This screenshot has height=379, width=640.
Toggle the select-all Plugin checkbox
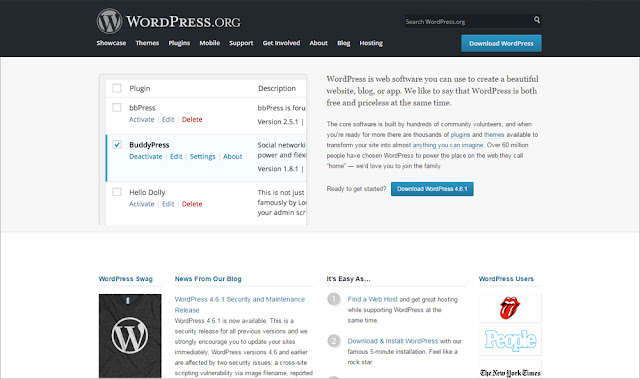pyautogui.click(x=117, y=88)
